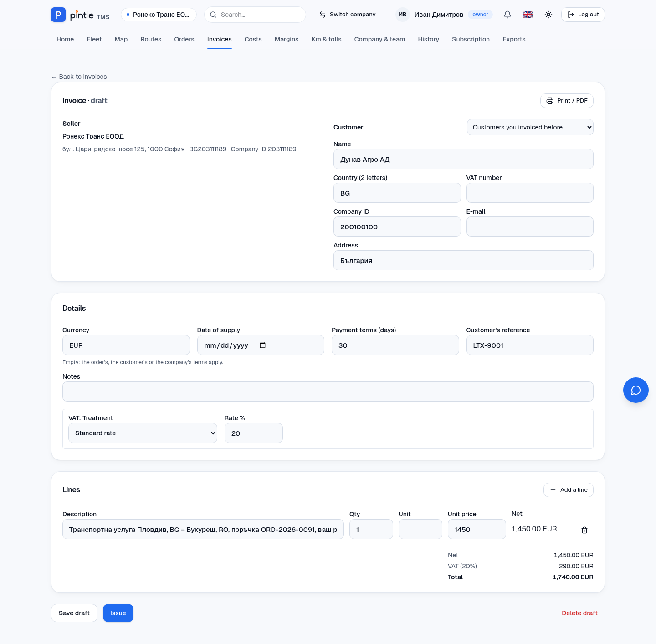Click the Print / PDF button
The height and width of the screenshot is (644, 656).
(567, 101)
